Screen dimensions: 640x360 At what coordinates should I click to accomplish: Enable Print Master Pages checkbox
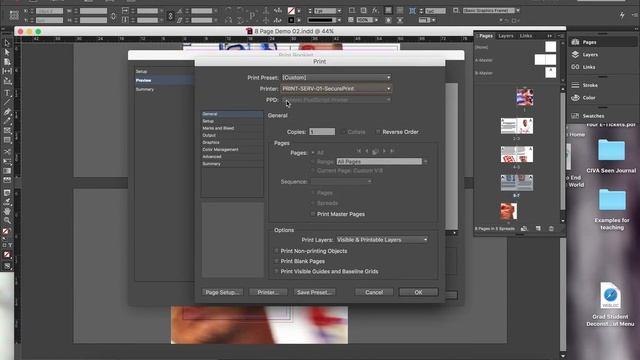pyautogui.click(x=313, y=214)
